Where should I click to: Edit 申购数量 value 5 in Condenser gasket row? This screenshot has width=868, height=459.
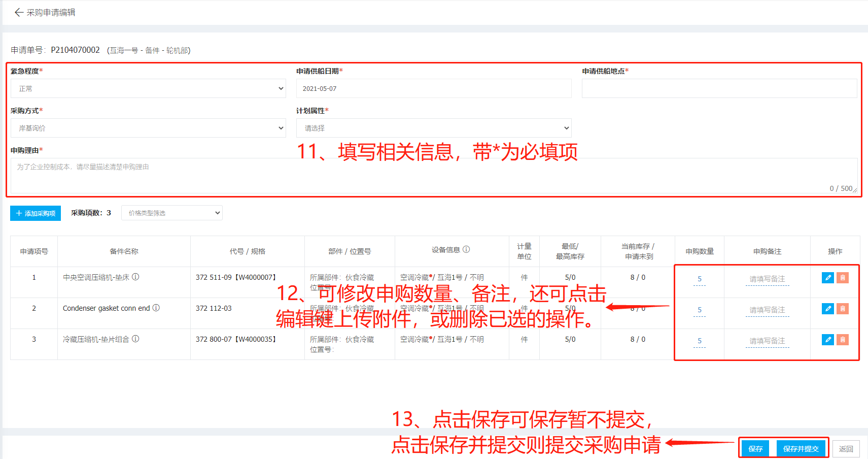(700, 310)
